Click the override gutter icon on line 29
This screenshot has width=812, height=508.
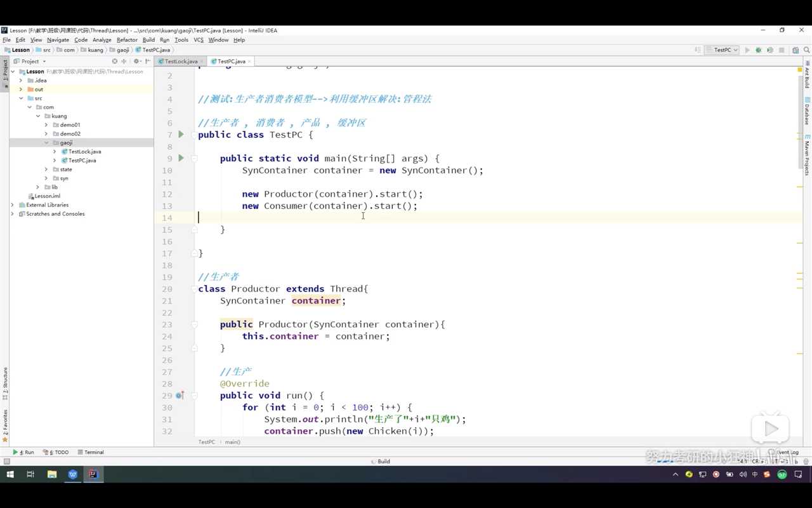click(180, 396)
